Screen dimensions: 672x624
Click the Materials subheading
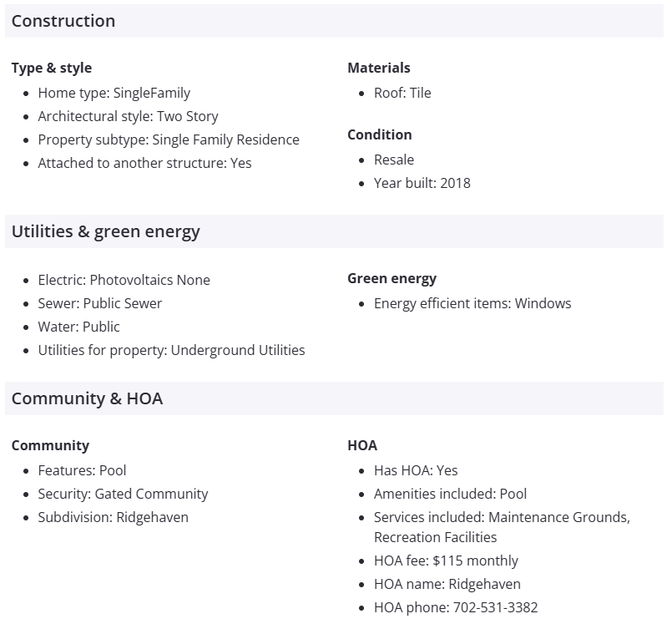tap(379, 68)
